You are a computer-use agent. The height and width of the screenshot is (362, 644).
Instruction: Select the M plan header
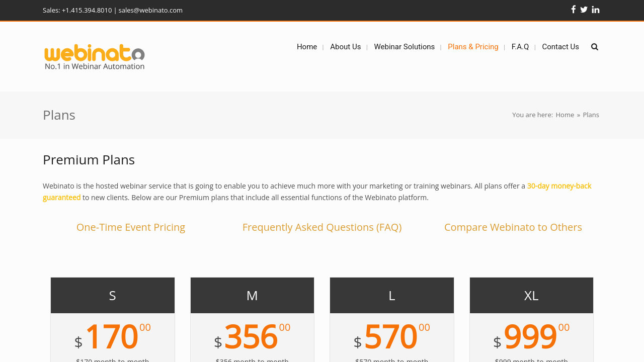pyautogui.click(x=252, y=296)
